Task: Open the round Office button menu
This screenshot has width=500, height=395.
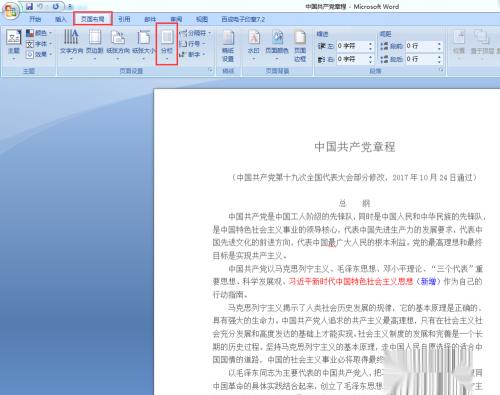Action: (x=11, y=11)
